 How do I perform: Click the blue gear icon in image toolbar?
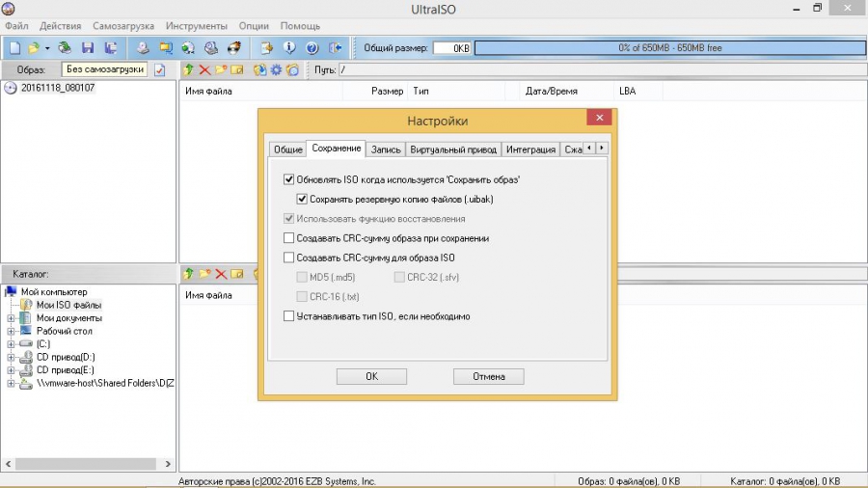pos(276,70)
